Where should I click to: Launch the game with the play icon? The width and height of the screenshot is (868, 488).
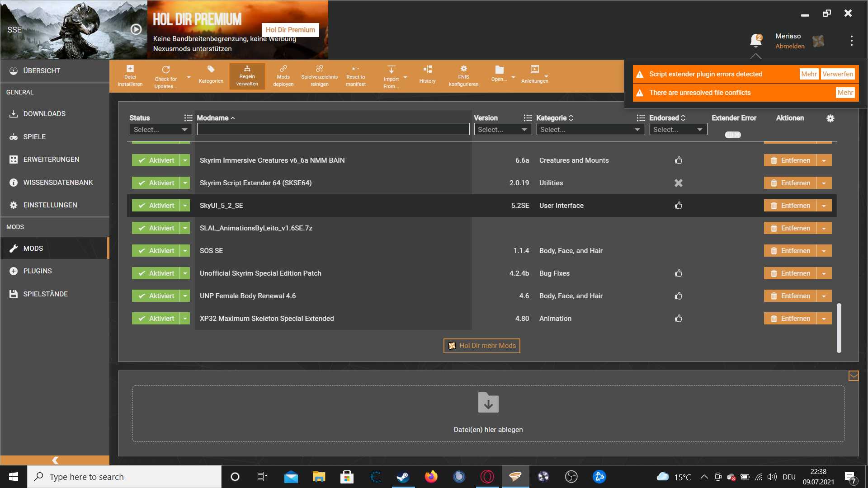pyautogui.click(x=136, y=29)
